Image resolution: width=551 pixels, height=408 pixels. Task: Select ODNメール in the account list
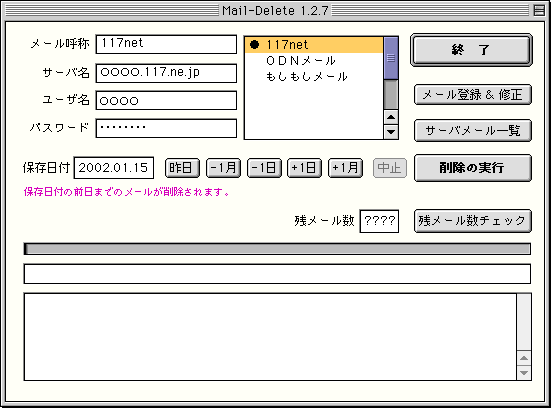[314, 61]
